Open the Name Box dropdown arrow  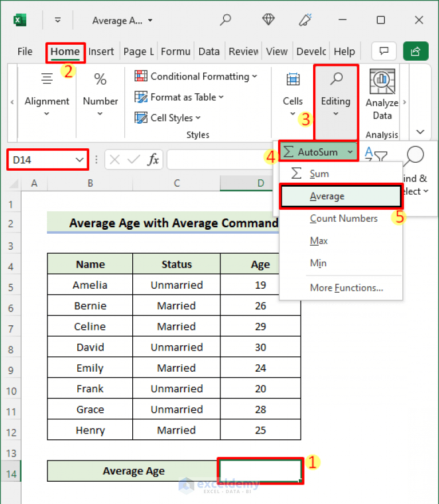tap(80, 160)
